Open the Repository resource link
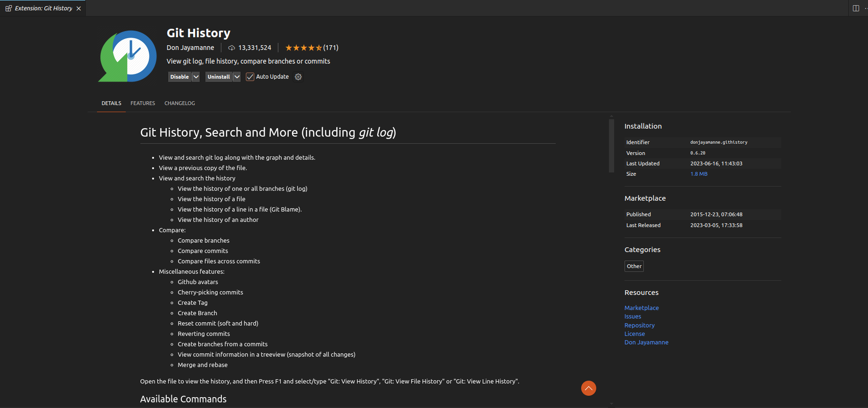 tap(639, 325)
